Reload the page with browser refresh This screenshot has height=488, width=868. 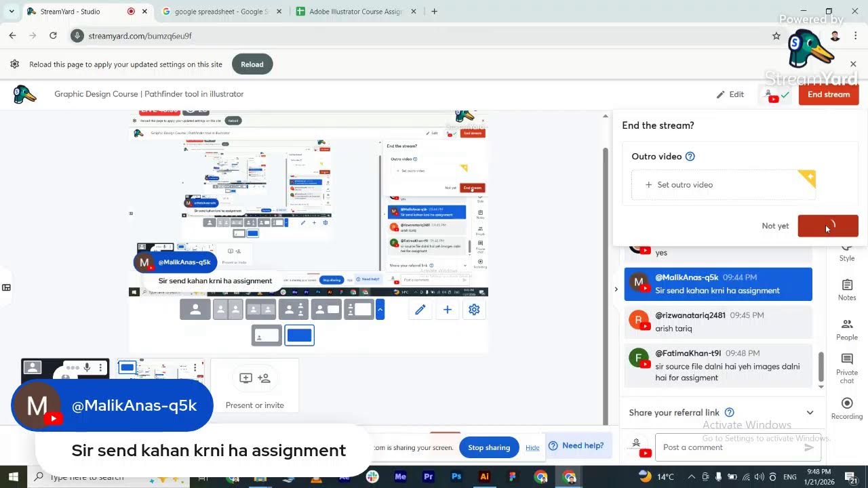click(53, 36)
